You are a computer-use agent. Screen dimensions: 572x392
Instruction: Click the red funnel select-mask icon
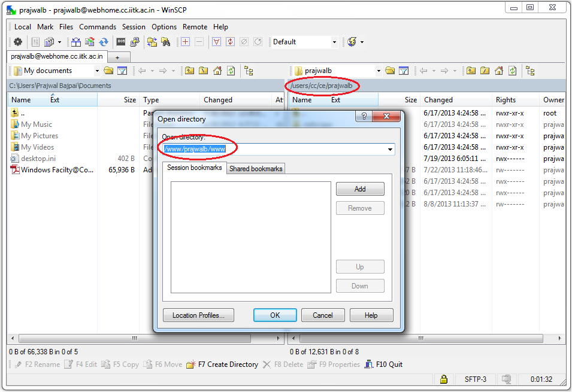[216, 42]
